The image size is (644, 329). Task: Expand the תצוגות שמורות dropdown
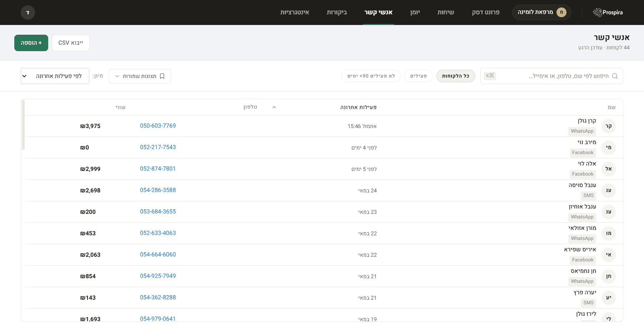pos(140,76)
